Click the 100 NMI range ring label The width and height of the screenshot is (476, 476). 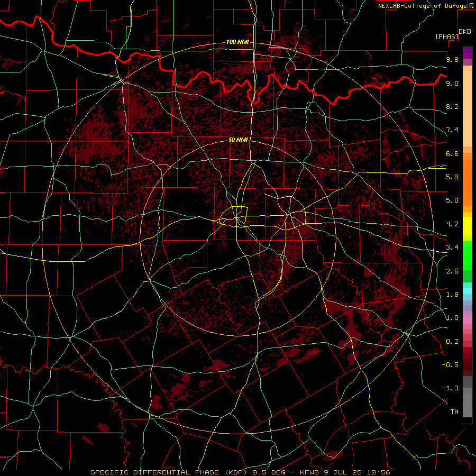(x=237, y=42)
